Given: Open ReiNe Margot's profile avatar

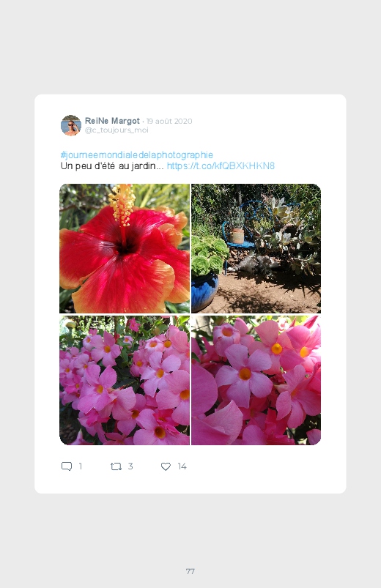Looking at the screenshot, I should tap(71, 125).
